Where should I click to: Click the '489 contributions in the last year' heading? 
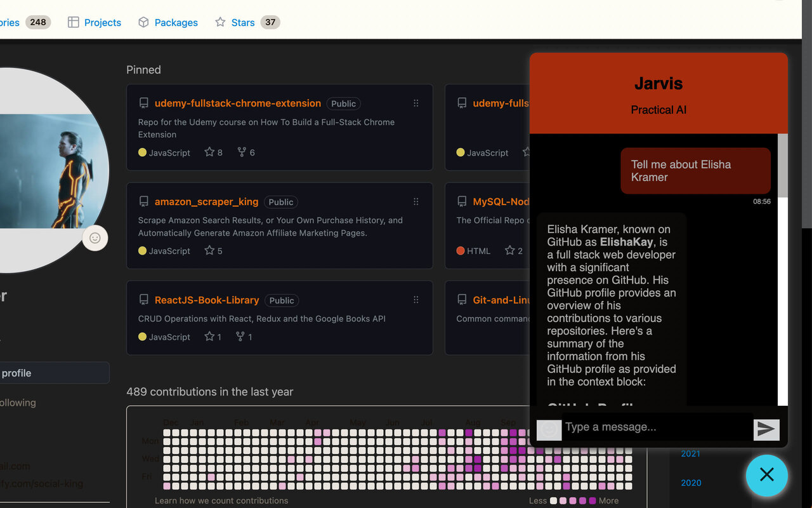(x=210, y=392)
